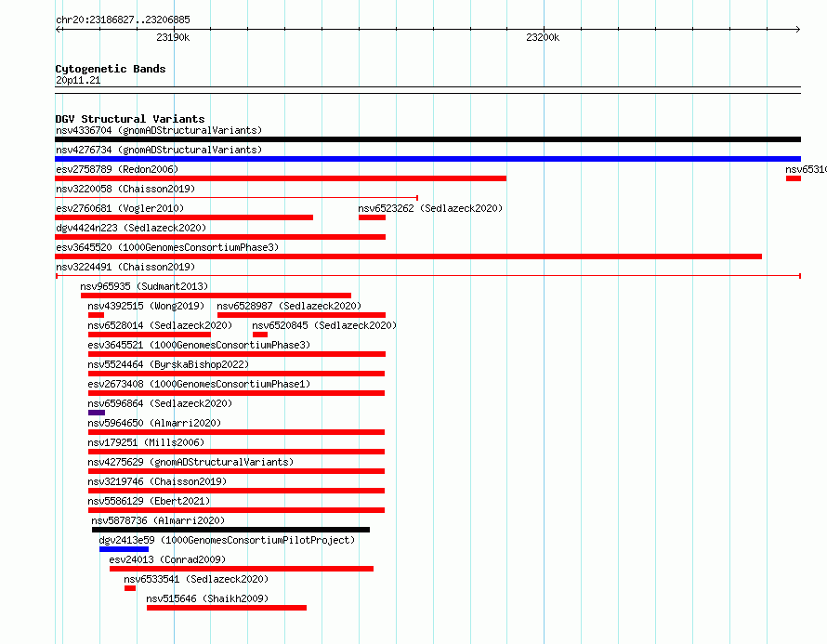Viewport: 827px width, 644px height.
Task: Open esv3645521 (1000GenomesConsortiumPhase3) label
Action: pos(199,345)
